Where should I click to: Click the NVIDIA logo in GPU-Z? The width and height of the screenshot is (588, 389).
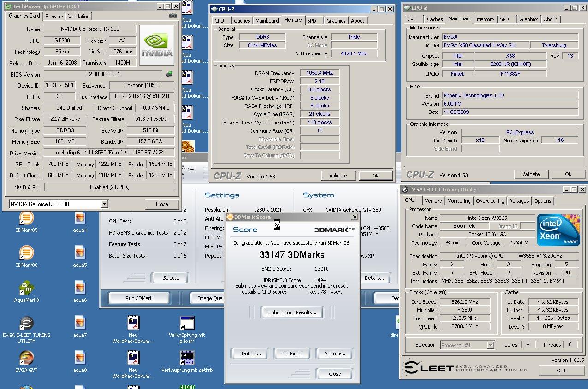157,45
